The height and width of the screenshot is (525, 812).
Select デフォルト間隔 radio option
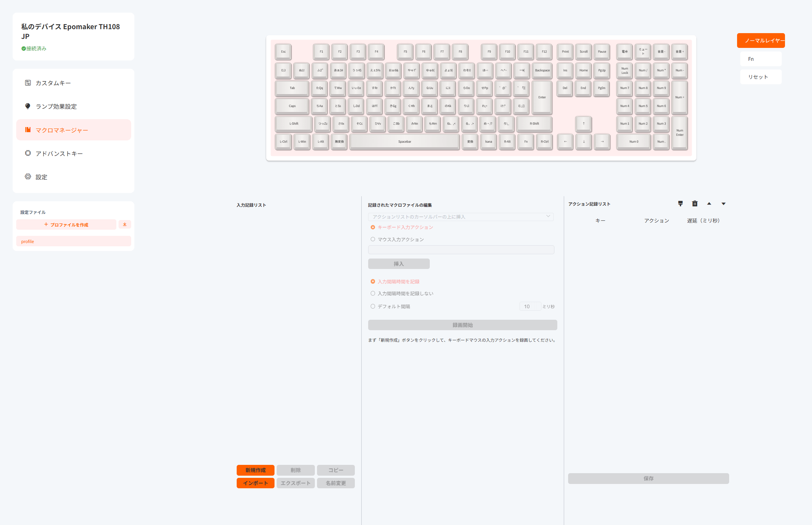373,306
